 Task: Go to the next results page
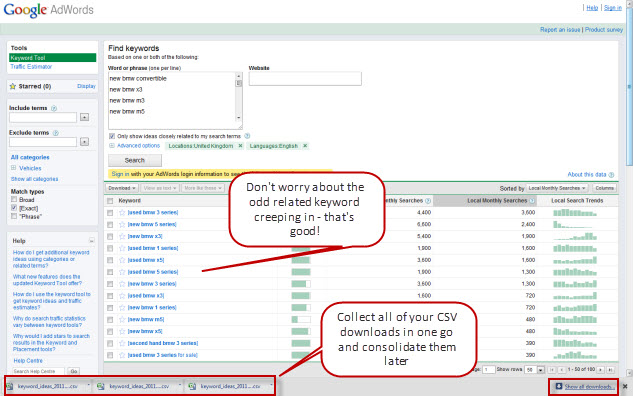tap(601, 370)
